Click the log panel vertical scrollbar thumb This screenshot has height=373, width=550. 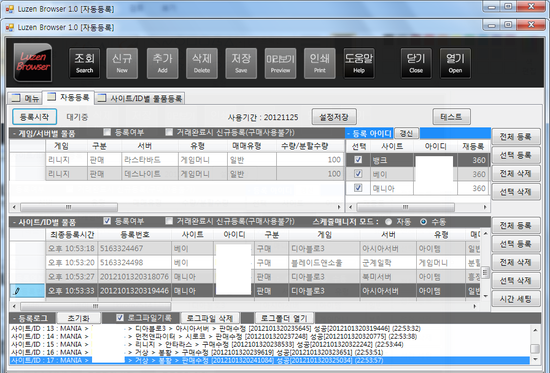tap(535, 348)
